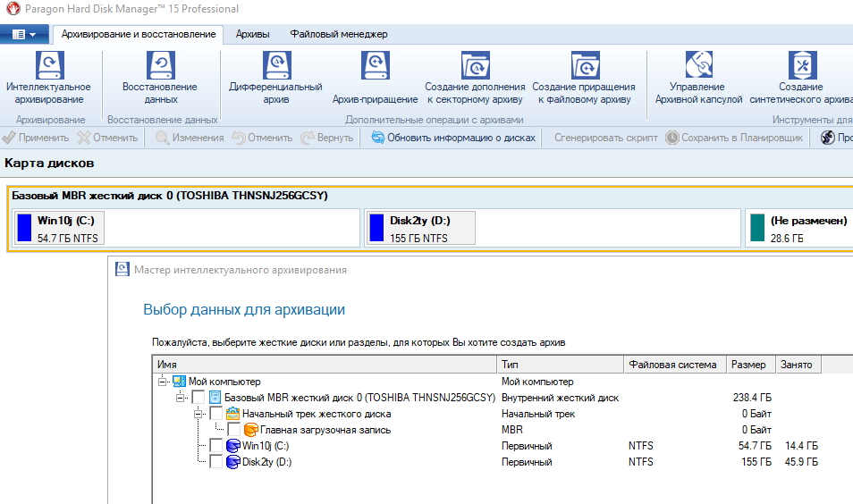Check Главная загрузочная запись checkbox

click(234, 430)
